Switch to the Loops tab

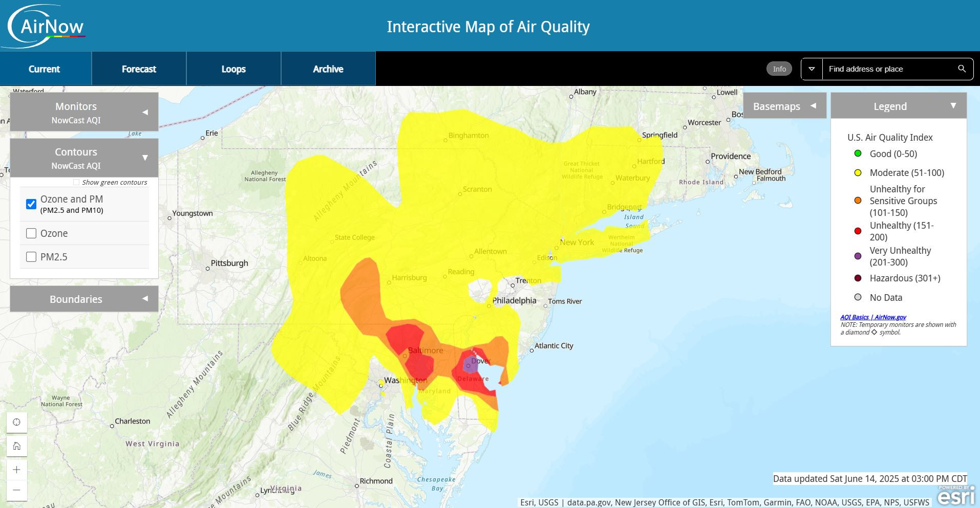click(233, 69)
